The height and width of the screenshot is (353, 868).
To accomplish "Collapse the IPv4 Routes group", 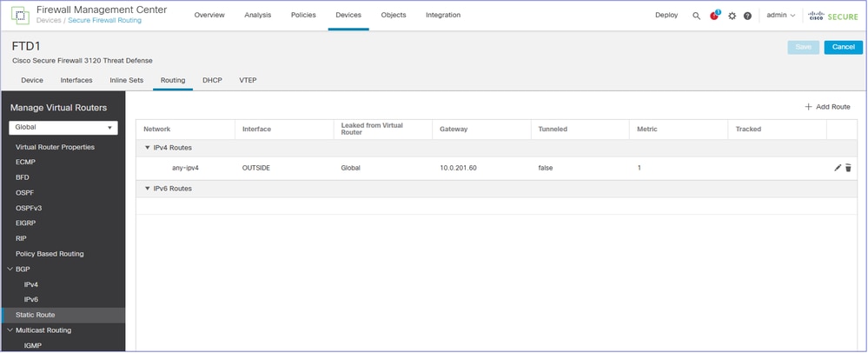I will (x=147, y=148).
